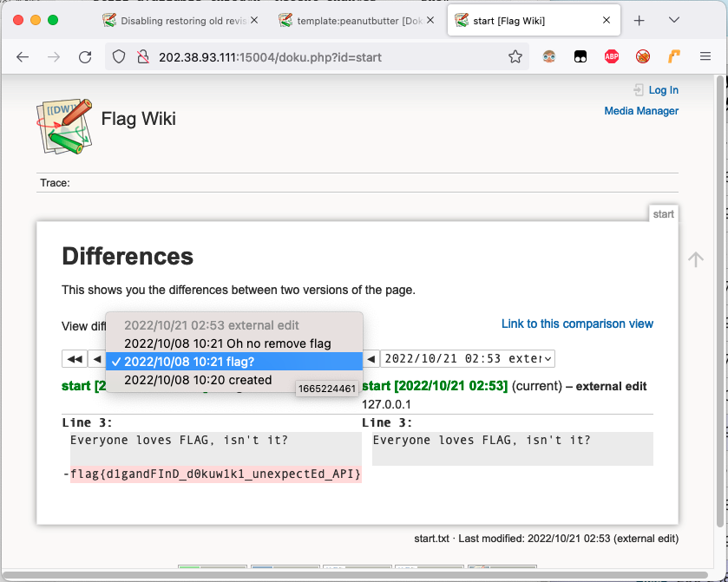Select revision '10:21 Oh no remove flag'
The width and height of the screenshot is (728, 582).
[227, 343]
